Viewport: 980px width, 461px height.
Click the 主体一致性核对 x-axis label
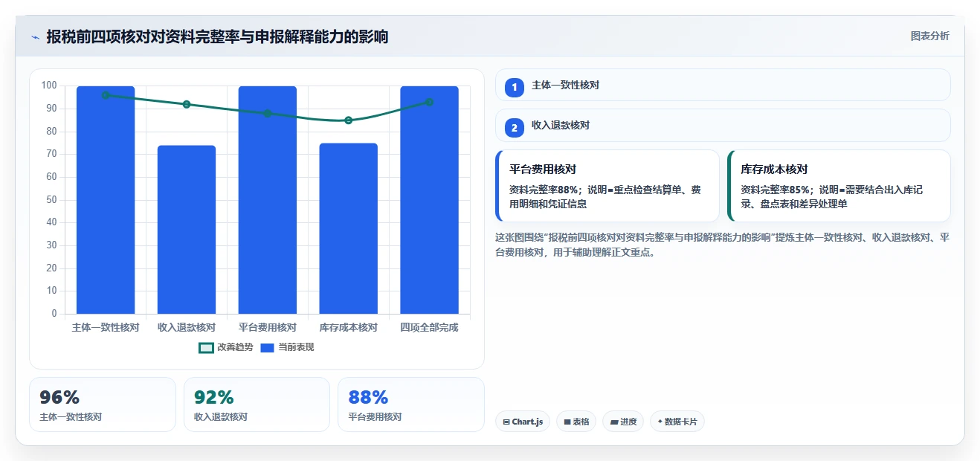pos(106,327)
